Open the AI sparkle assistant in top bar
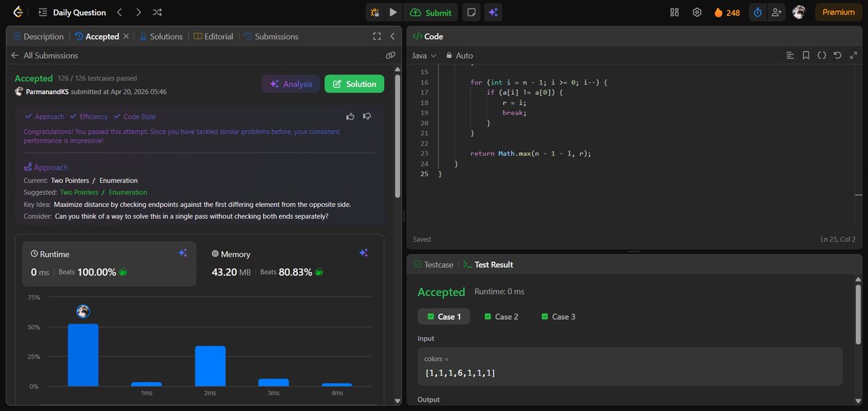This screenshot has width=868, height=411. (493, 12)
